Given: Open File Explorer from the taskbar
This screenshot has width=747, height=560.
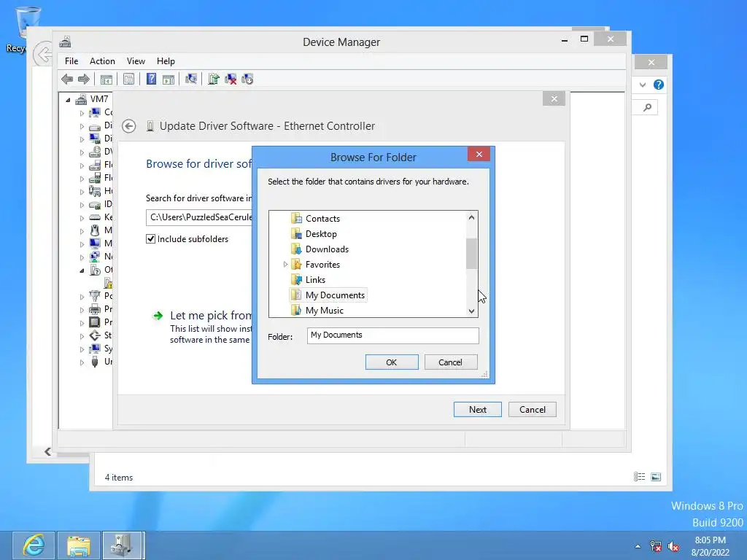Looking at the screenshot, I should pyautogui.click(x=79, y=545).
